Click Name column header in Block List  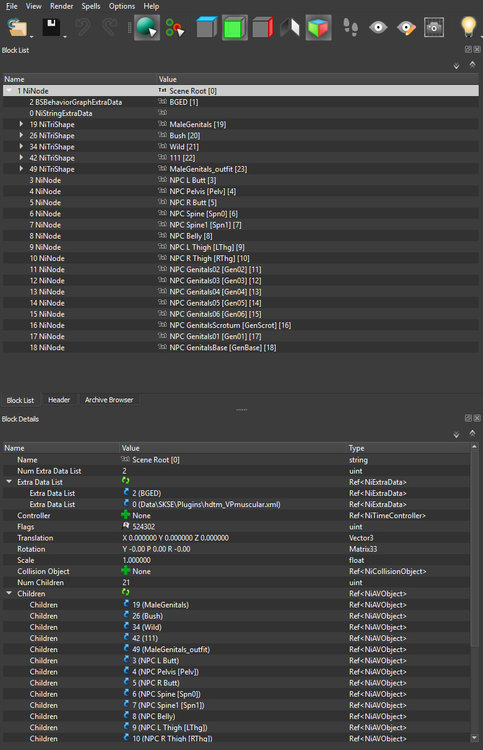pyautogui.click(x=80, y=79)
